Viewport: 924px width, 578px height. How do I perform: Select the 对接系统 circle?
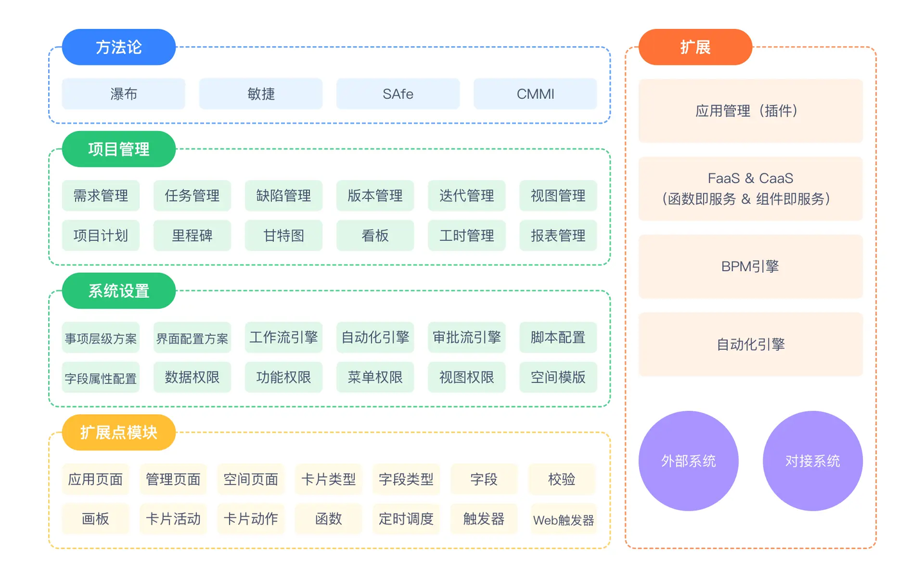(x=812, y=460)
